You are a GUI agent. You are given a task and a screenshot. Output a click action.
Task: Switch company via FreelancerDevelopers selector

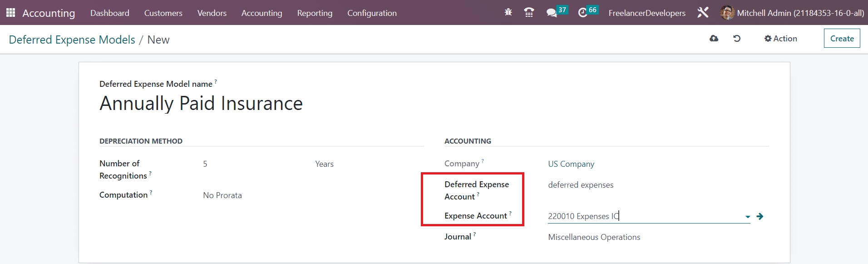(x=647, y=13)
